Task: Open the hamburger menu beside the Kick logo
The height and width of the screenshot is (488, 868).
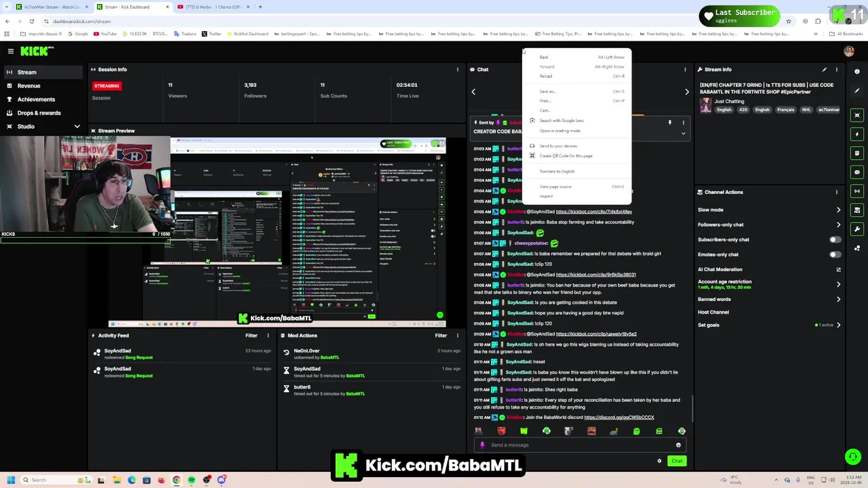Action: click(10, 51)
